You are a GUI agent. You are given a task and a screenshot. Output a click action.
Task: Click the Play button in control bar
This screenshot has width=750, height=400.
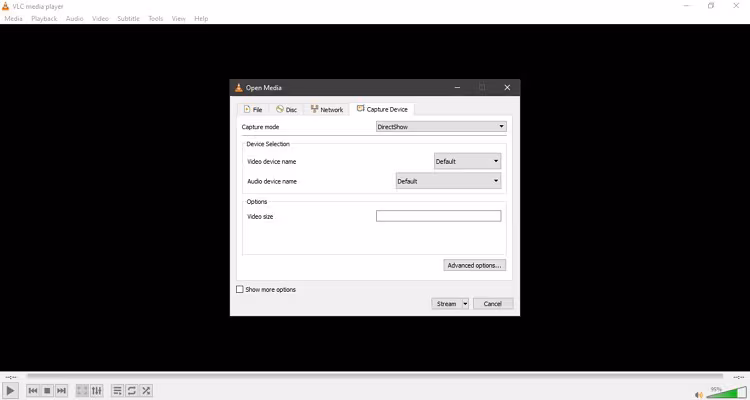click(x=10, y=390)
